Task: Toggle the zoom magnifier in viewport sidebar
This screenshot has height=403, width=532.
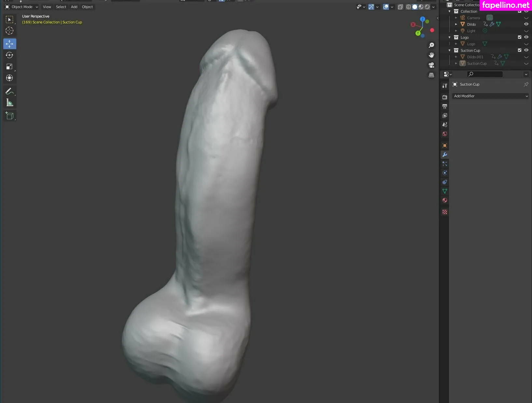Action: [x=431, y=45]
